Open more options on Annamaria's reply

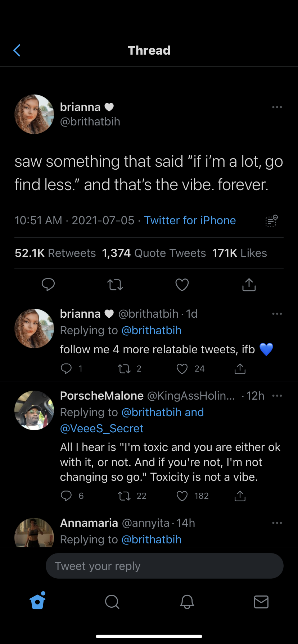pos(277,523)
